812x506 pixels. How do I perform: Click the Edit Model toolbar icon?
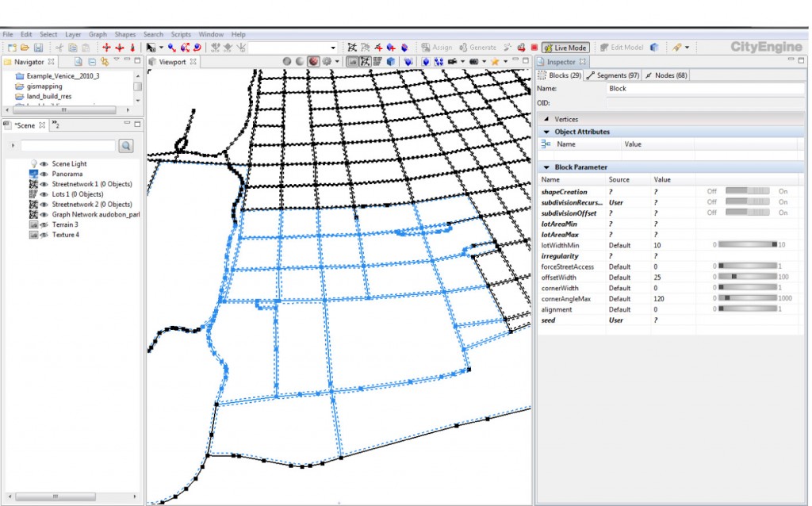click(605, 47)
